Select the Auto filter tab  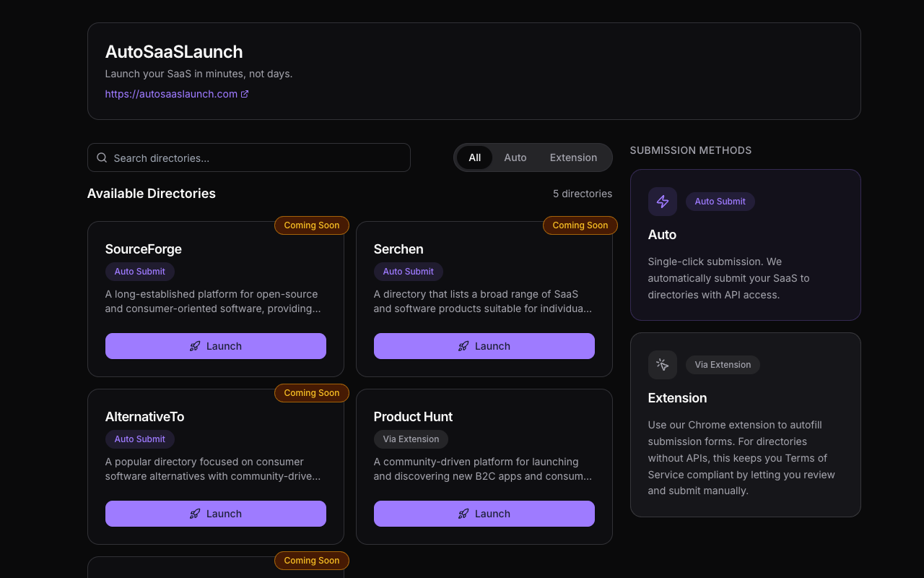click(515, 157)
